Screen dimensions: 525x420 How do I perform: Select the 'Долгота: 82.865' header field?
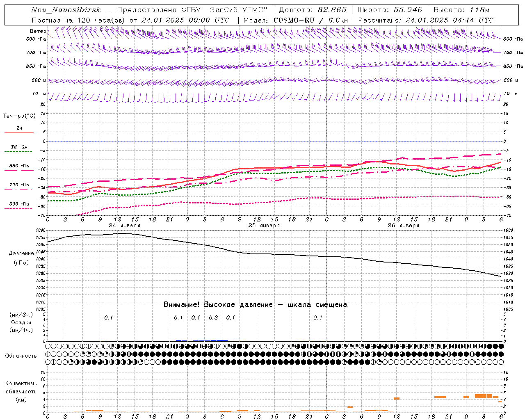point(313,10)
